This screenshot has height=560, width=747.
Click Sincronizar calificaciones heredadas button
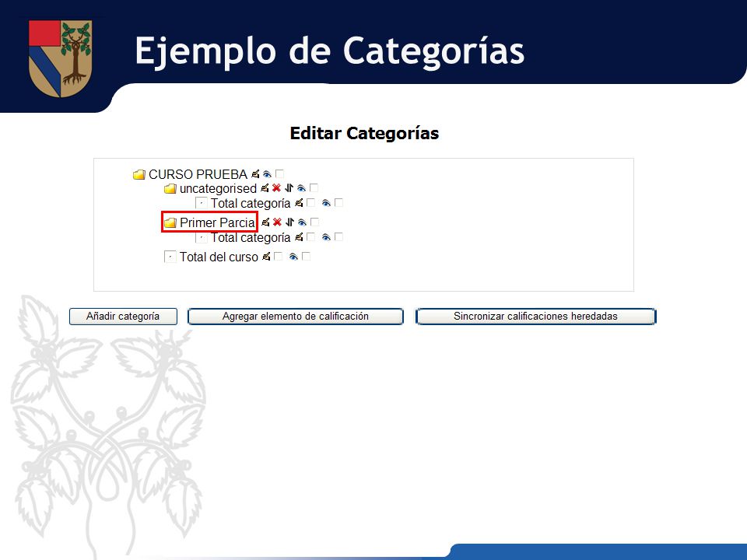(x=535, y=317)
